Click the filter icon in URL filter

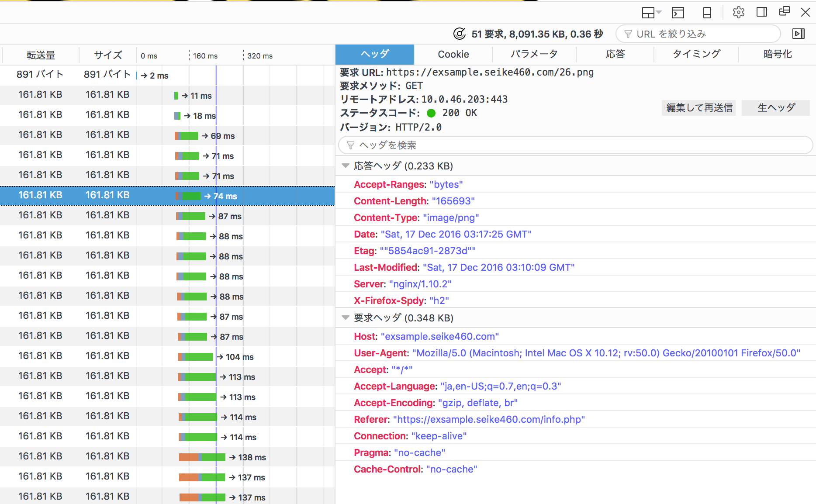point(628,34)
